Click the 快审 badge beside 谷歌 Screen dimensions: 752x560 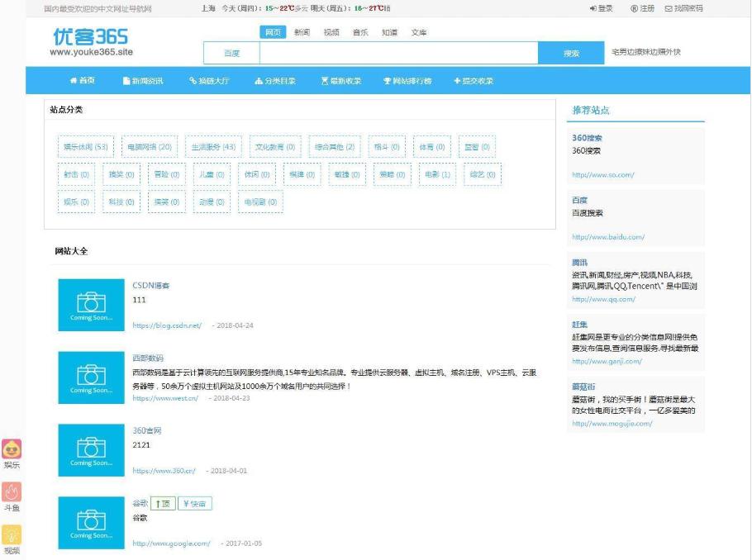click(195, 504)
